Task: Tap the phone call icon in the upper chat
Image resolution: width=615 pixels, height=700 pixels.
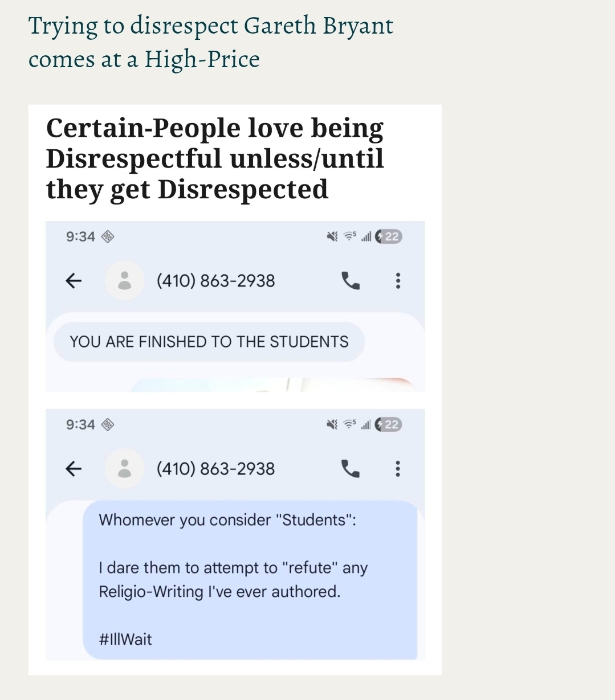Action: click(350, 280)
